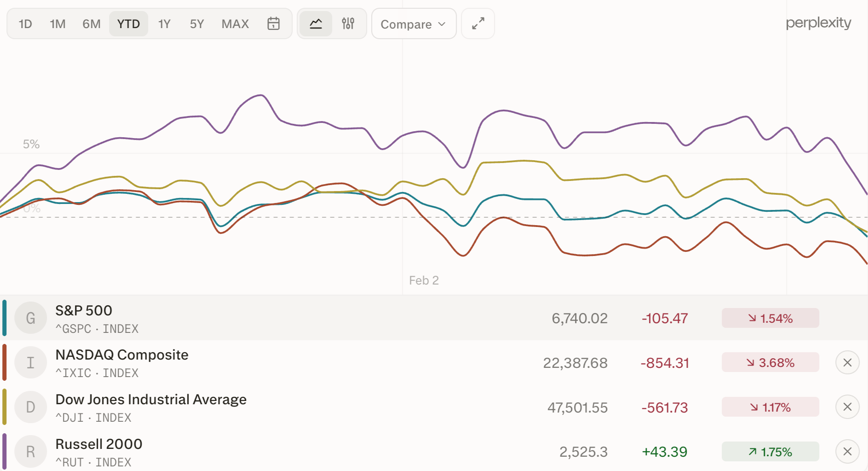Click the perplexity logo
This screenshot has width=868, height=471.
coord(818,23)
